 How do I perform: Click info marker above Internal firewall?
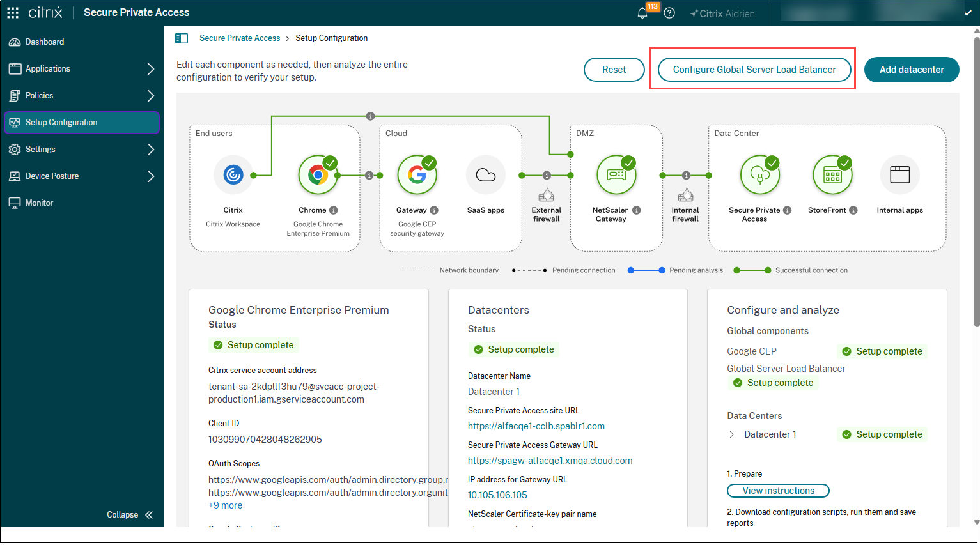(686, 175)
